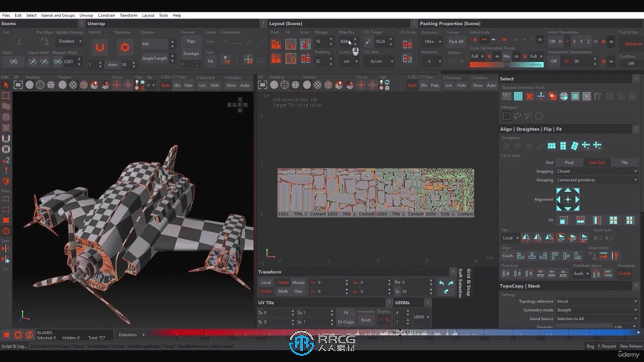Click the Crush align button
This screenshot has width=644, height=362.
click(x=507, y=256)
